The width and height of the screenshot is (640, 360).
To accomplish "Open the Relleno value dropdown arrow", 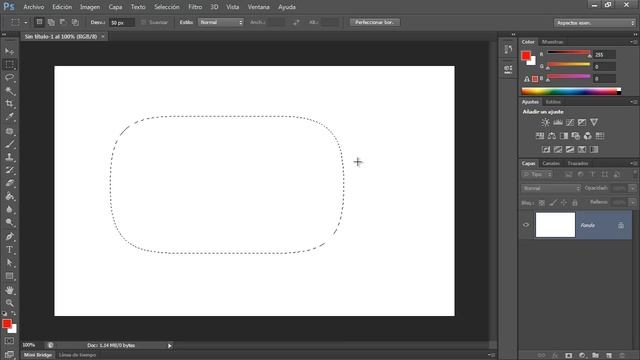I will 633,202.
